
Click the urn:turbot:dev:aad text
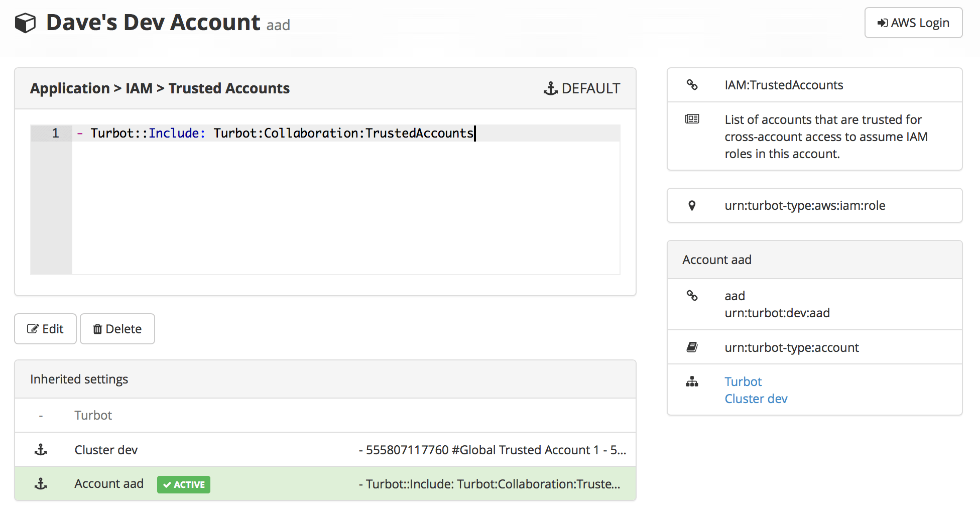[x=777, y=313]
